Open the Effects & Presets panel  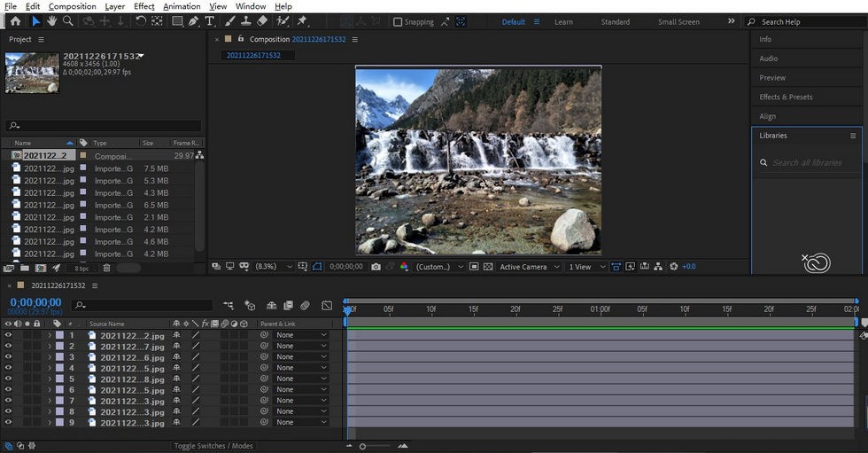[786, 97]
